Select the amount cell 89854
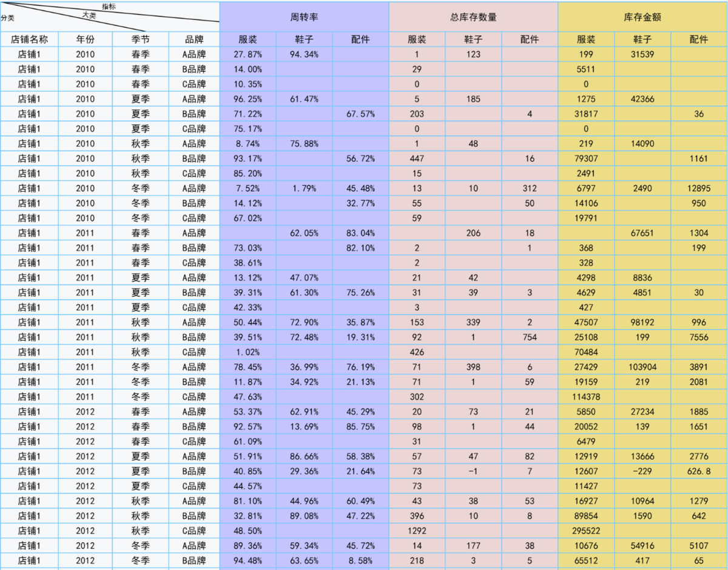The width and height of the screenshot is (728, 570). pyautogui.click(x=586, y=515)
